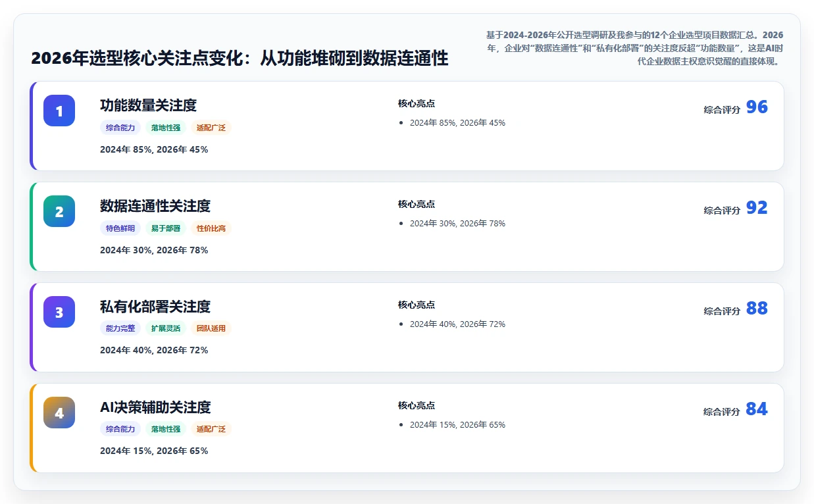This screenshot has height=504, width=814.
Task: Click the description paragraph starting 基于2024-2026年
Action: tap(634, 48)
